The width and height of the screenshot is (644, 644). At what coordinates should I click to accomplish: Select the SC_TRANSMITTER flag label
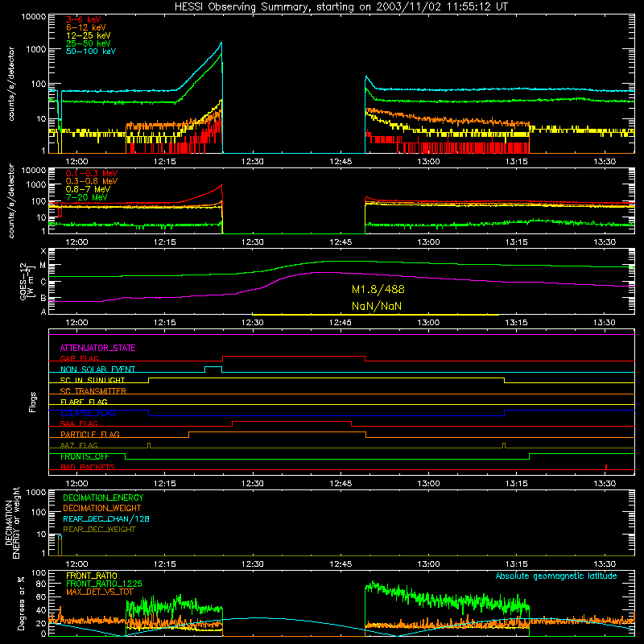point(93,390)
